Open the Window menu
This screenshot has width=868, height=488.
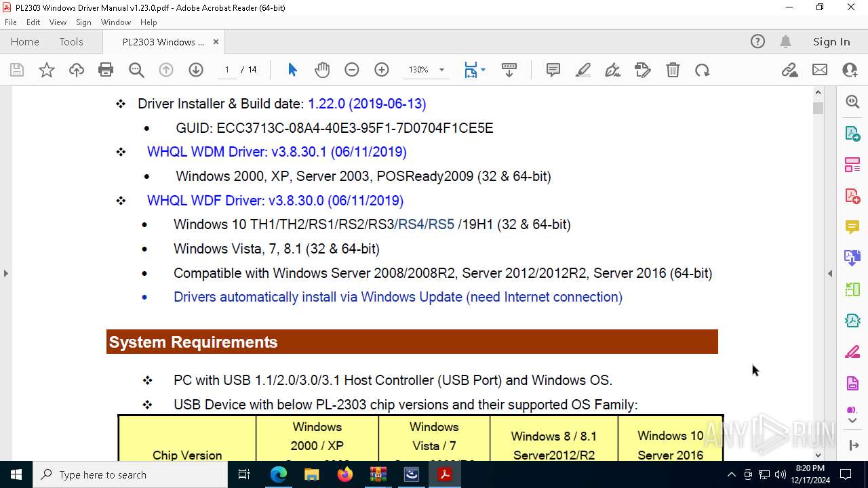point(116,22)
